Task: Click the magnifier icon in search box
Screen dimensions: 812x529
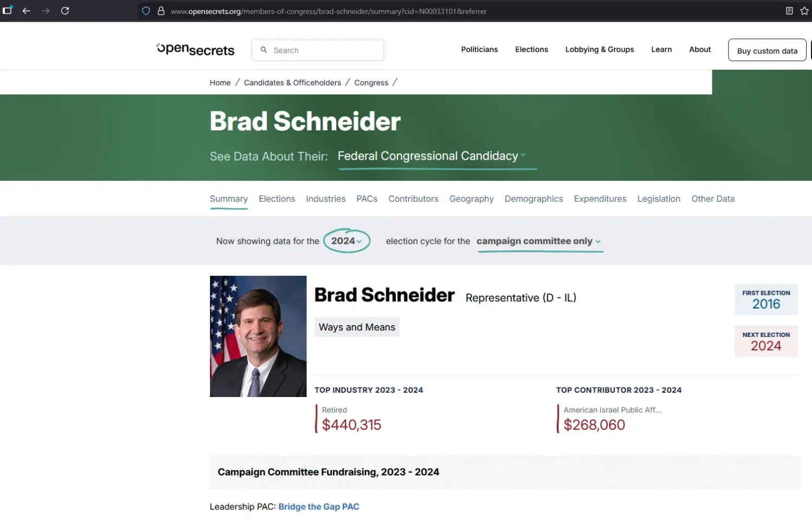Action: 264,50
